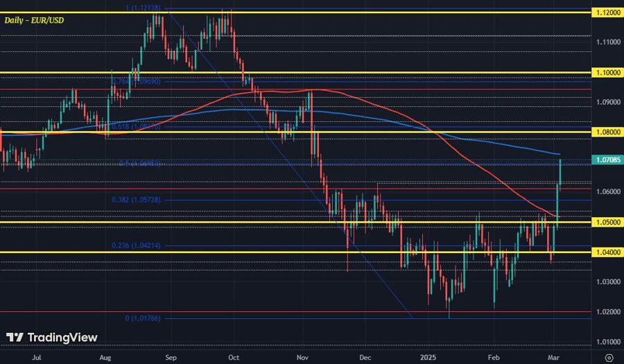Select the 1 (1.12138) Fibonacci label
The height and width of the screenshot is (364, 624).
click(143, 8)
